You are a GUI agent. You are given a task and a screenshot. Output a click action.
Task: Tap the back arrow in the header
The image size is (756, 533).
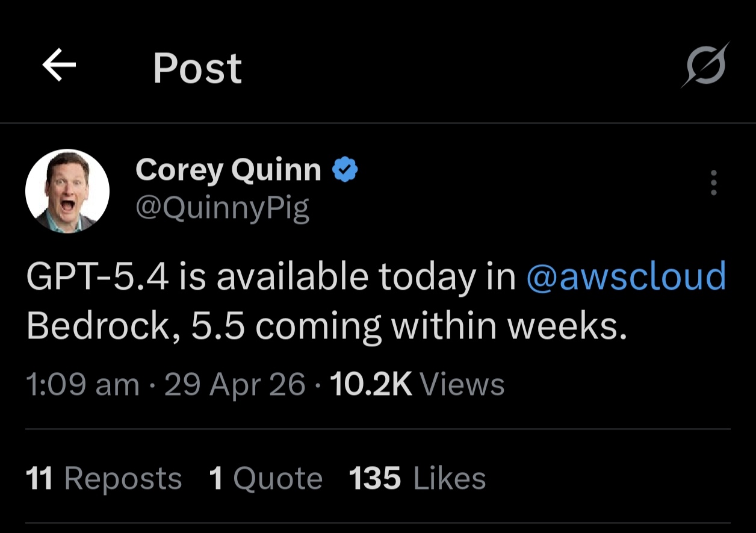tap(59, 65)
